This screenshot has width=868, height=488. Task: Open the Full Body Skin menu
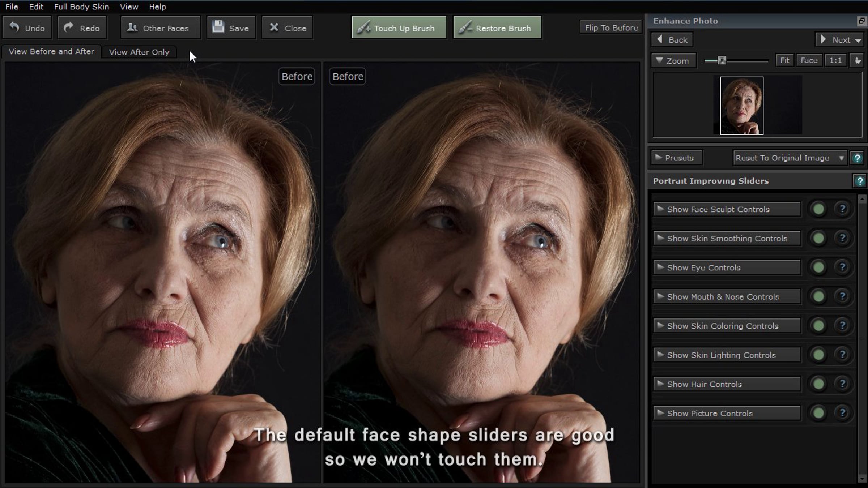[x=81, y=7]
